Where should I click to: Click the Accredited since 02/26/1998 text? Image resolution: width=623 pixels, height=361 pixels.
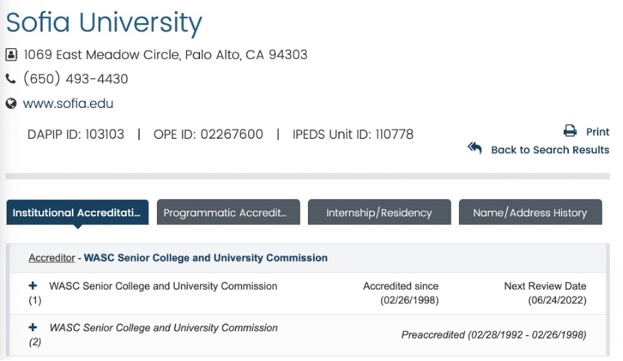(x=401, y=293)
